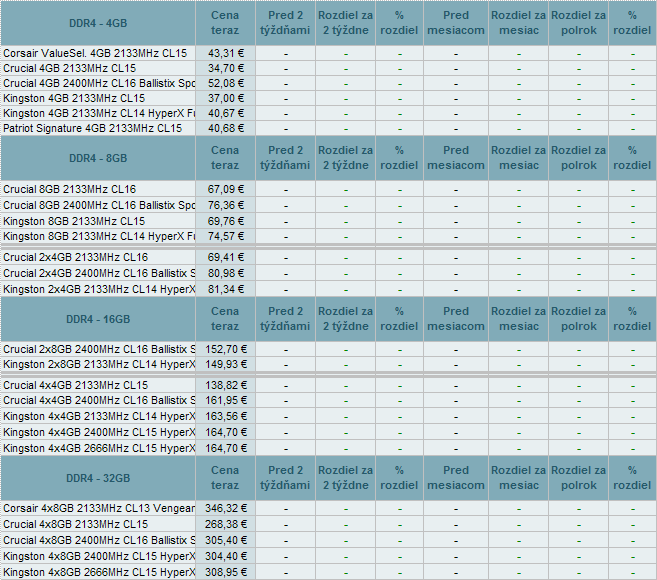Click the 305,40 € price cell

click(x=225, y=540)
